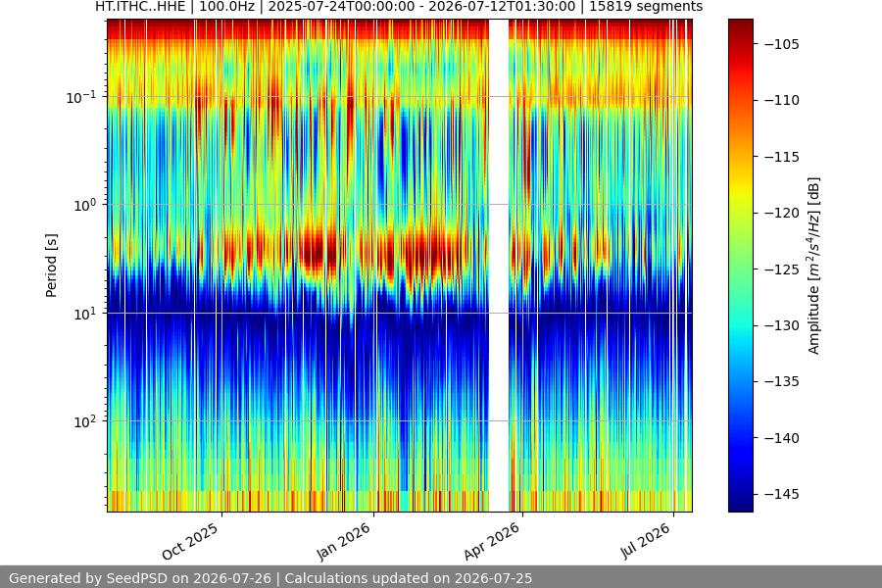Click the Period [s] axis label

(51, 266)
